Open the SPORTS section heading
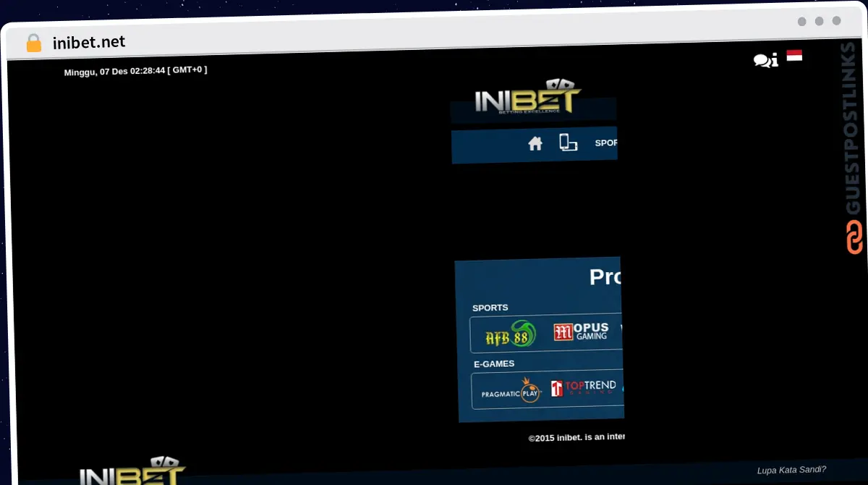Image resolution: width=868 pixels, height=485 pixels. coord(490,308)
